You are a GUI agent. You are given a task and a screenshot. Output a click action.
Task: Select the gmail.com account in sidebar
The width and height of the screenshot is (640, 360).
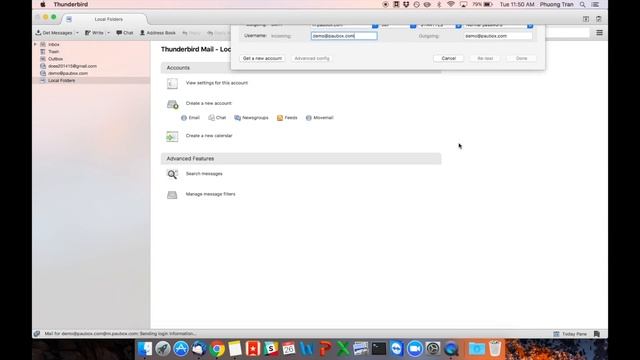pos(72,66)
